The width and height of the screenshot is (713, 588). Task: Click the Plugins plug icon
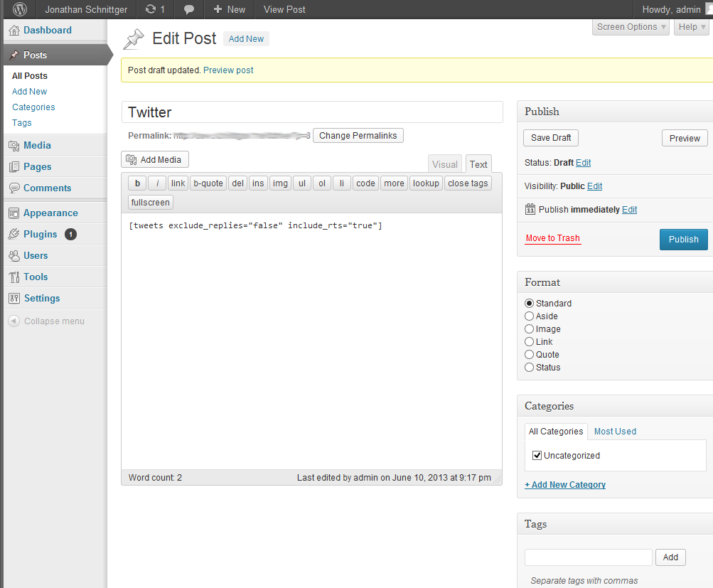click(14, 234)
